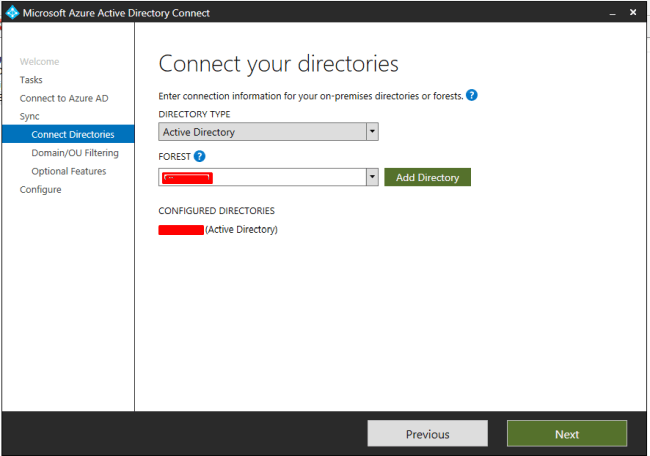Open Connect to Azure AD step
This screenshot has height=456, width=650.
64,98
